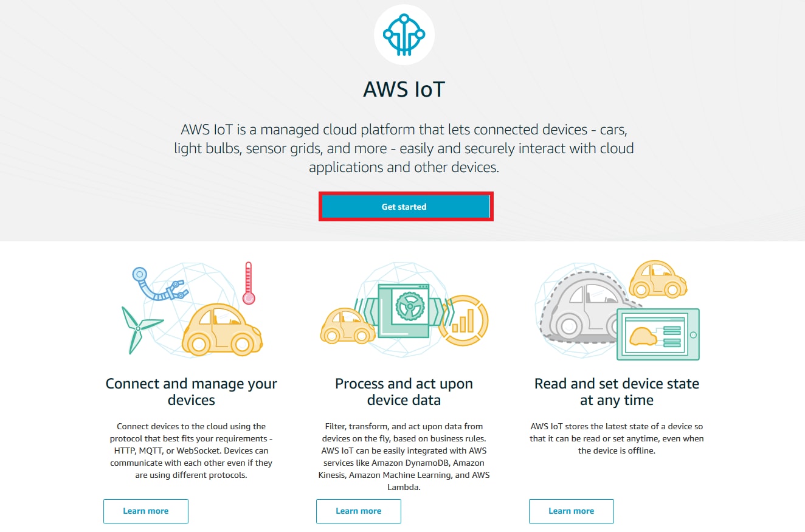Click the red thermometer icon
The width and height of the screenshot is (805, 532).
click(248, 283)
